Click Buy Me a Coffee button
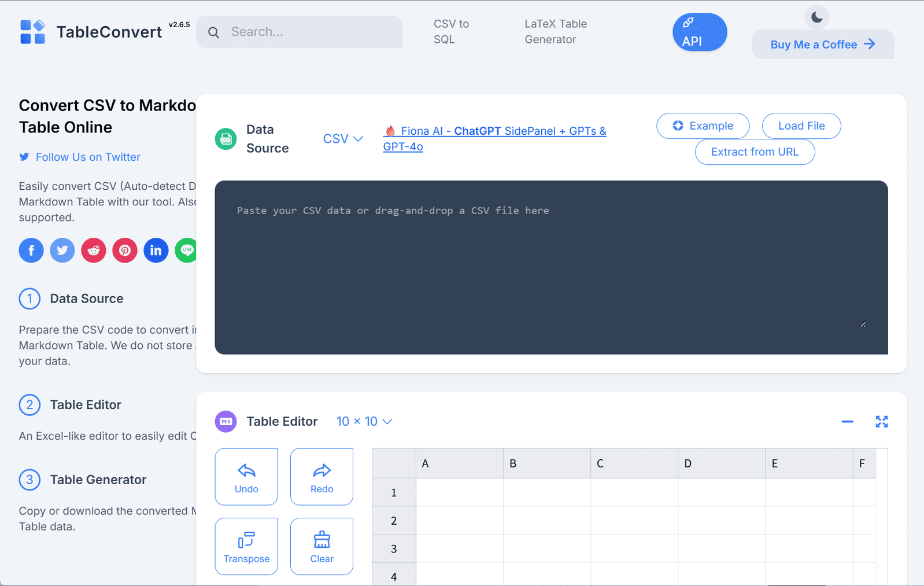The height and width of the screenshot is (586, 924). pyautogui.click(x=823, y=45)
